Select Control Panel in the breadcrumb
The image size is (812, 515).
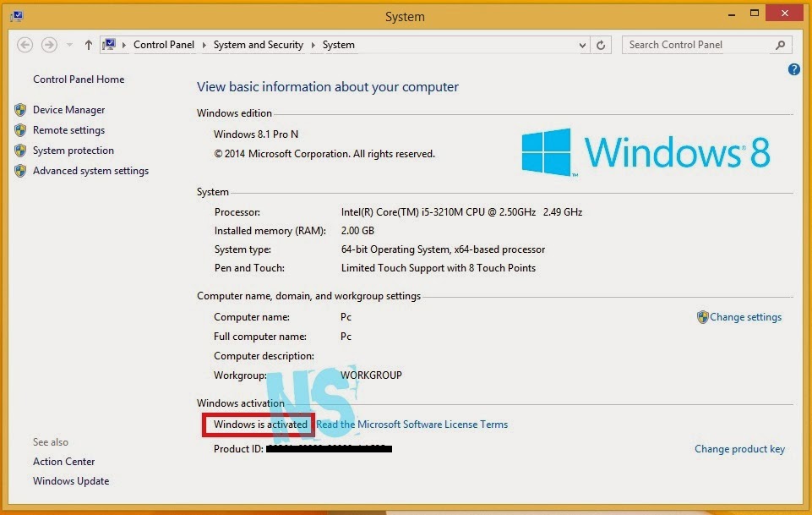pos(164,45)
